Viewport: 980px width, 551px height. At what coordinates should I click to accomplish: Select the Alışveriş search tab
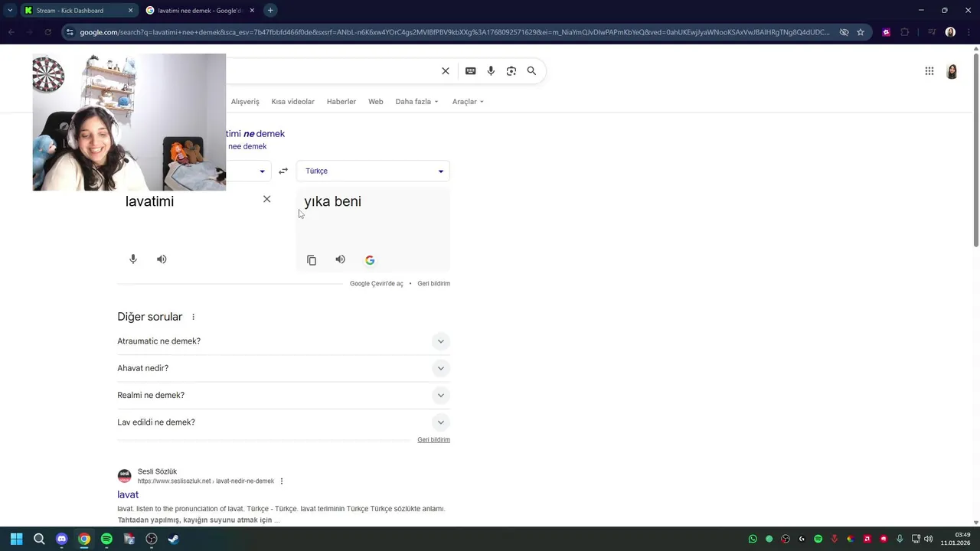pos(245,102)
